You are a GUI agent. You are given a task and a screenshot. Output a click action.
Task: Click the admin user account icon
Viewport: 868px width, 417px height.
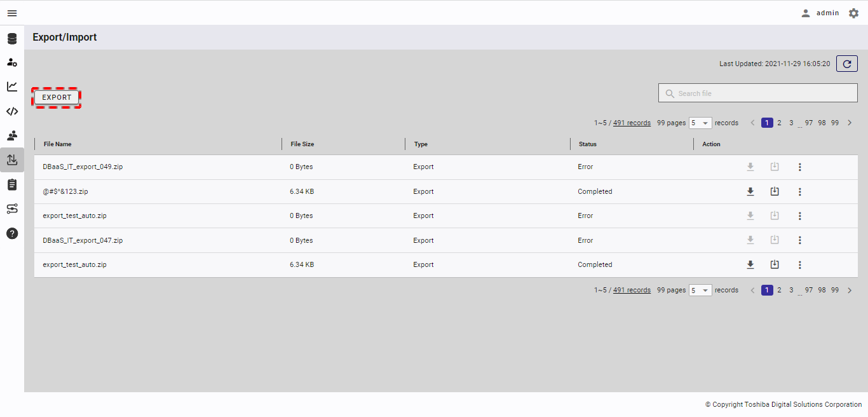(806, 13)
